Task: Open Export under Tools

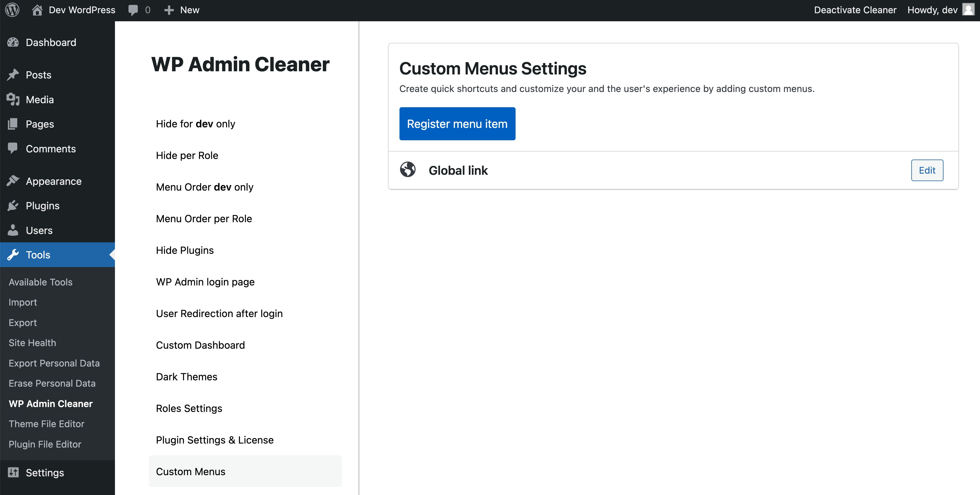Action: pyautogui.click(x=23, y=323)
